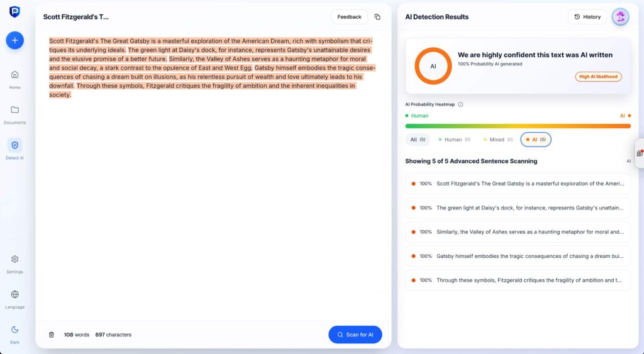
Task: Select the Mixed (0) filter
Action: click(x=497, y=140)
